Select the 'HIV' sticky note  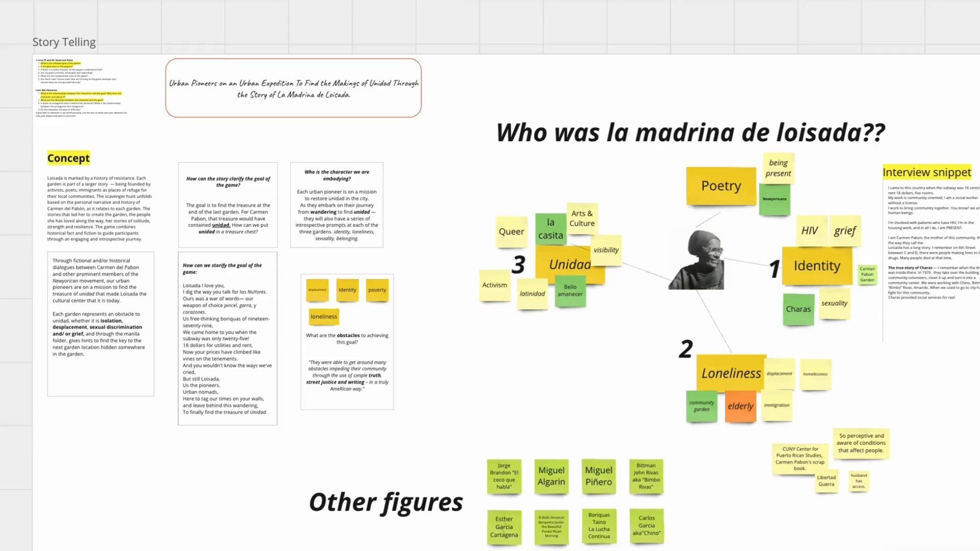[x=810, y=231]
